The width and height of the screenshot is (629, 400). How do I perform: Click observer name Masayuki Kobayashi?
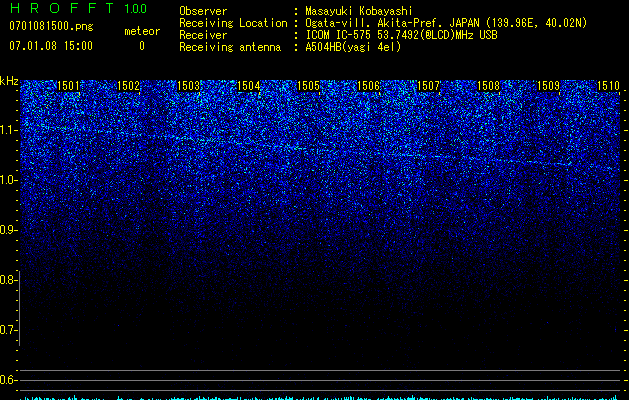[359, 11]
